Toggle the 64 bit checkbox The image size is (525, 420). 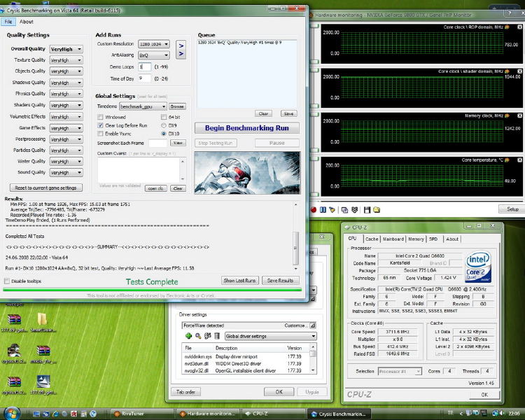tap(164, 117)
